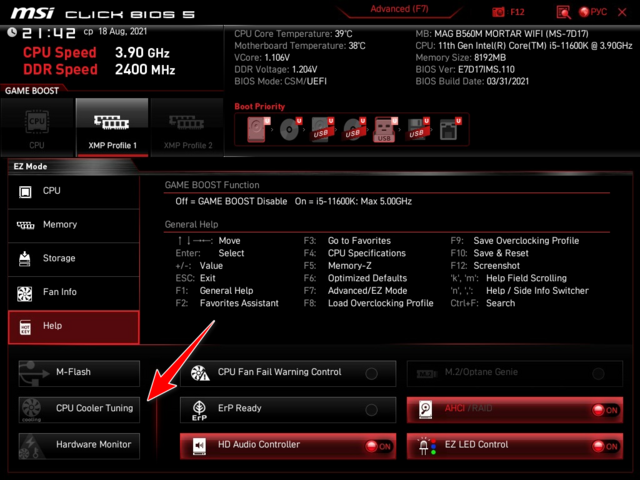Enable CPU Fan Fail Warning Control

(371, 373)
